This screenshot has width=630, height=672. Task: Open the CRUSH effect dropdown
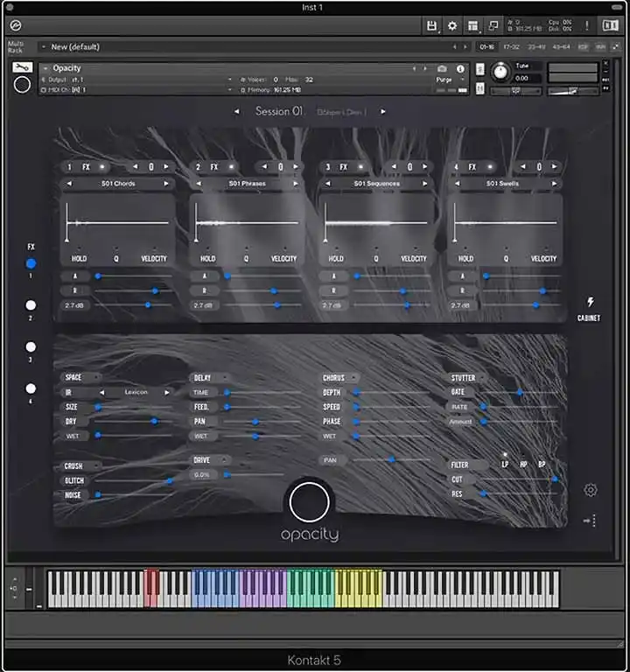pos(97,465)
